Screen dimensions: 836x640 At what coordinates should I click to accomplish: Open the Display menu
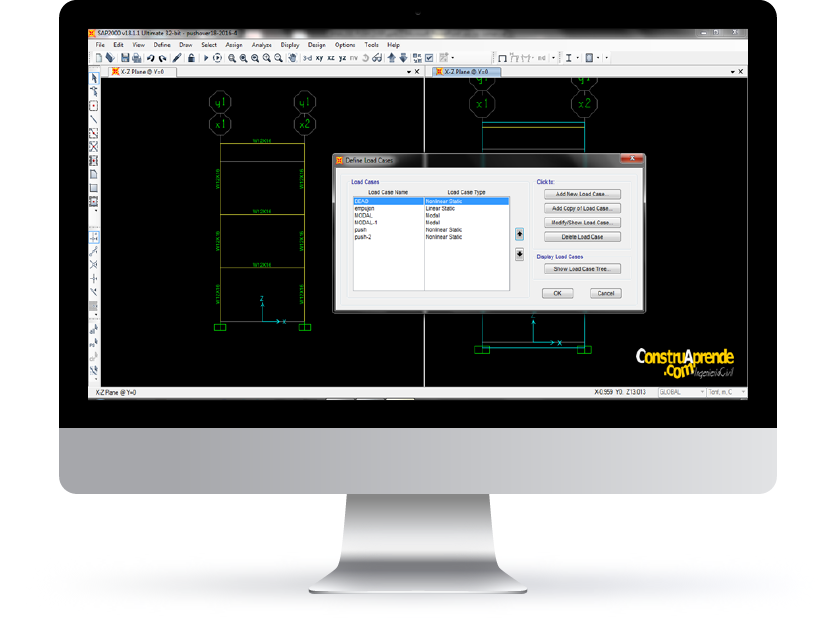[290, 45]
